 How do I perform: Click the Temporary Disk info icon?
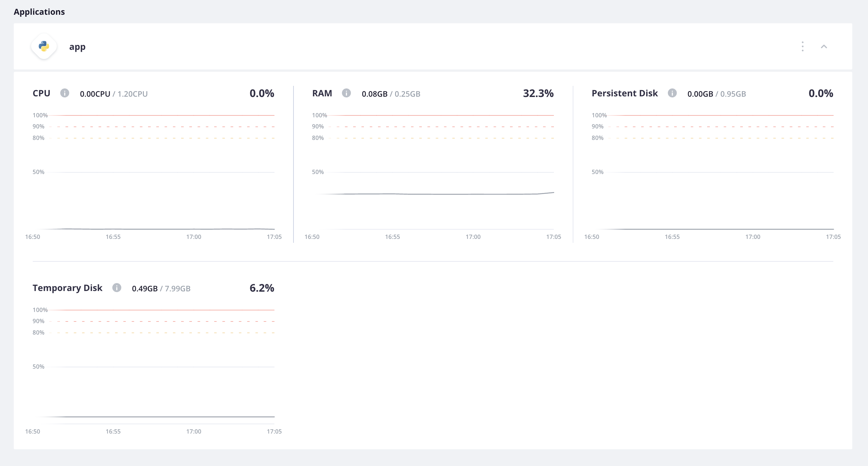pos(117,288)
